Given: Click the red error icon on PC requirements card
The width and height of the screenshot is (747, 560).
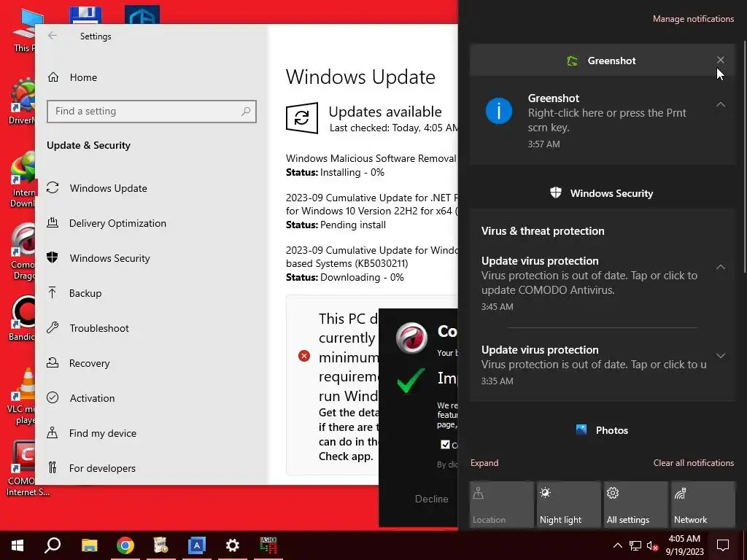Looking at the screenshot, I should (x=304, y=356).
